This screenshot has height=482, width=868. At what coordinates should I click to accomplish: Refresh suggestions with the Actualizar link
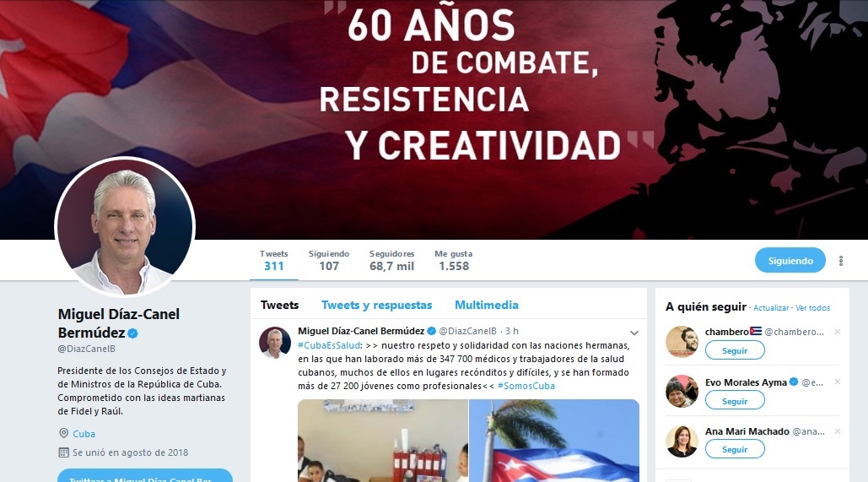(771, 308)
